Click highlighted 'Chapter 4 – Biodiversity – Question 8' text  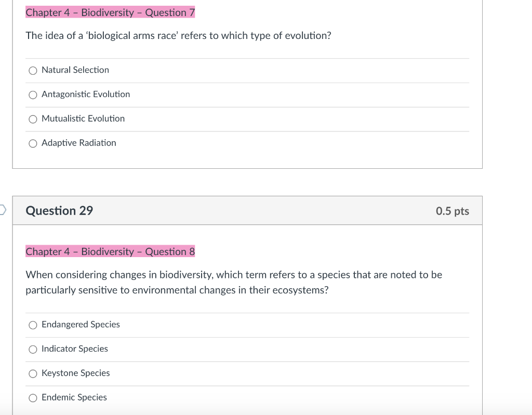pyautogui.click(x=110, y=251)
